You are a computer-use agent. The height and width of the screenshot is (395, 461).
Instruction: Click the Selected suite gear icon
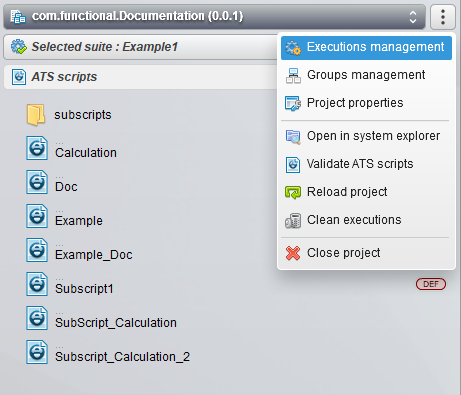pyautogui.click(x=18, y=47)
